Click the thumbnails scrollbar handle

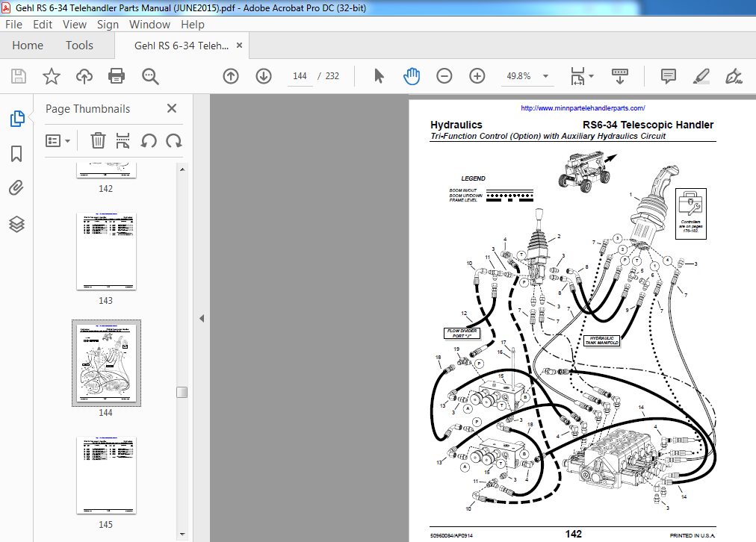click(182, 392)
